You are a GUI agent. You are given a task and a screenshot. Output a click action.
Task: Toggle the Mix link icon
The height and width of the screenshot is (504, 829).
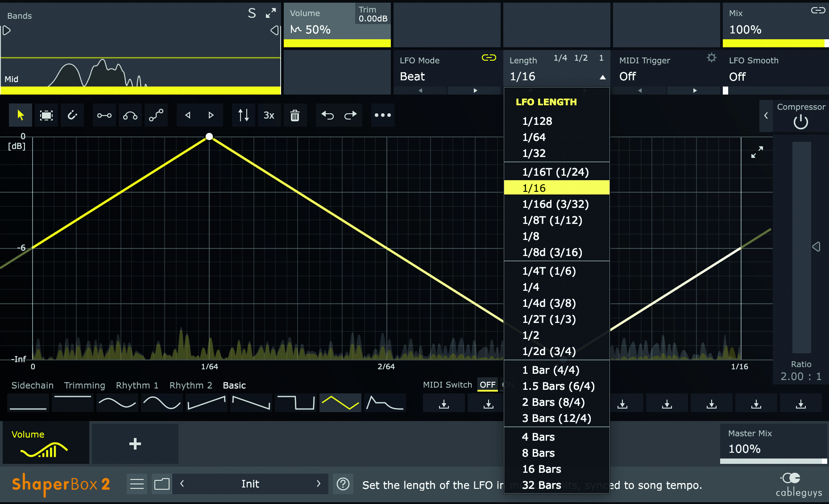click(x=818, y=10)
